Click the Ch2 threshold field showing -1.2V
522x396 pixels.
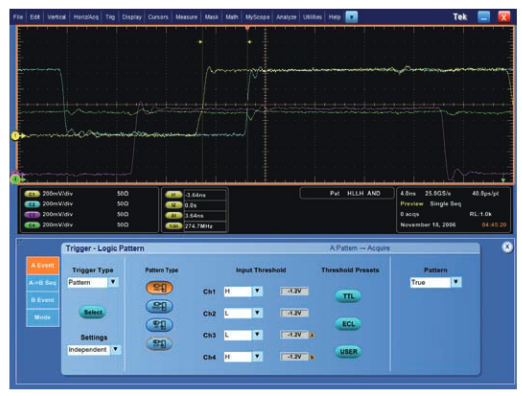(x=294, y=313)
